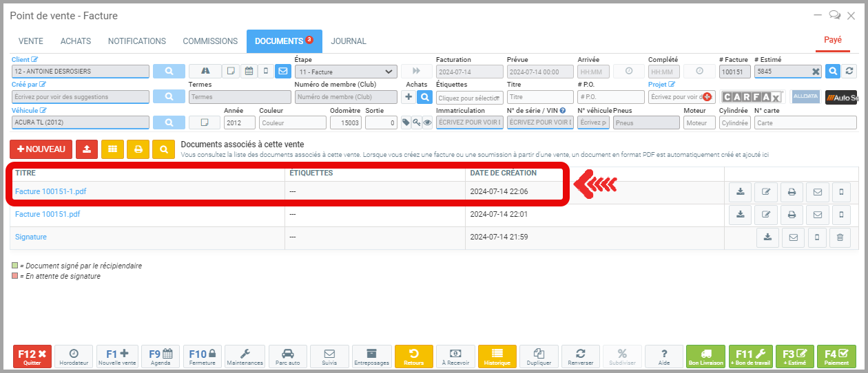Email Facture 100151-1.pdf via envelope icon
The height and width of the screenshot is (373, 868).
(817, 192)
